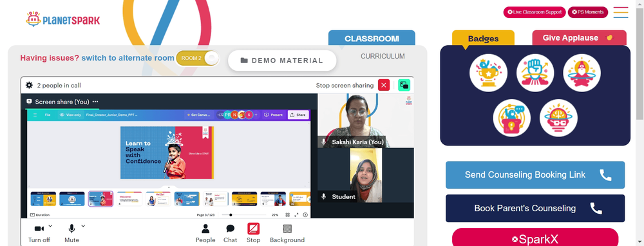Click the zoom slider handle in Canva
The height and width of the screenshot is (246, 644).
pos(231,215)
